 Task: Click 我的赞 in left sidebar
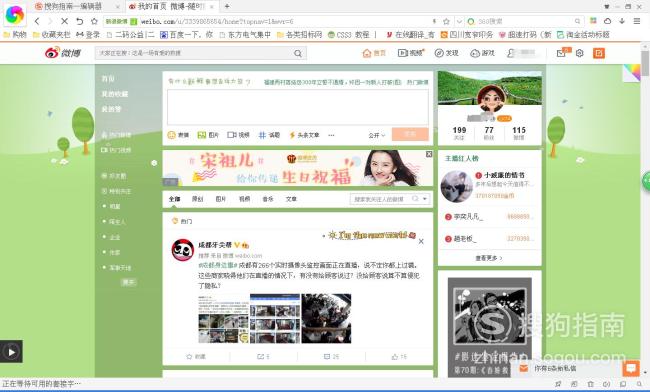(x=111, y=109)
